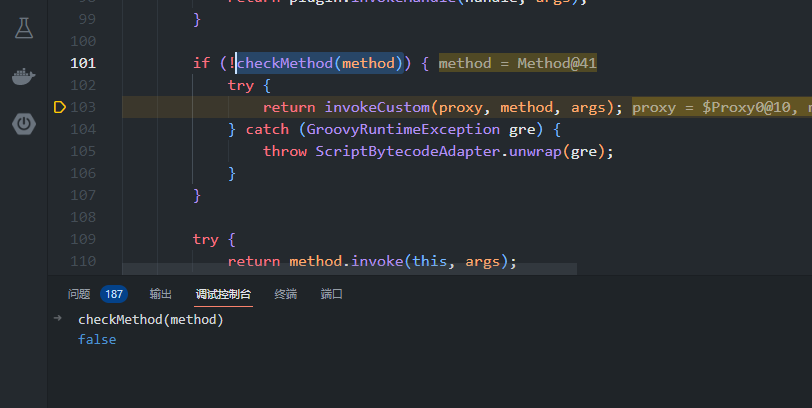Toggle a breakpoint on line 110 gutter
Screen dimensions: 812x408
pyautogui.click(x=59, y=261)
